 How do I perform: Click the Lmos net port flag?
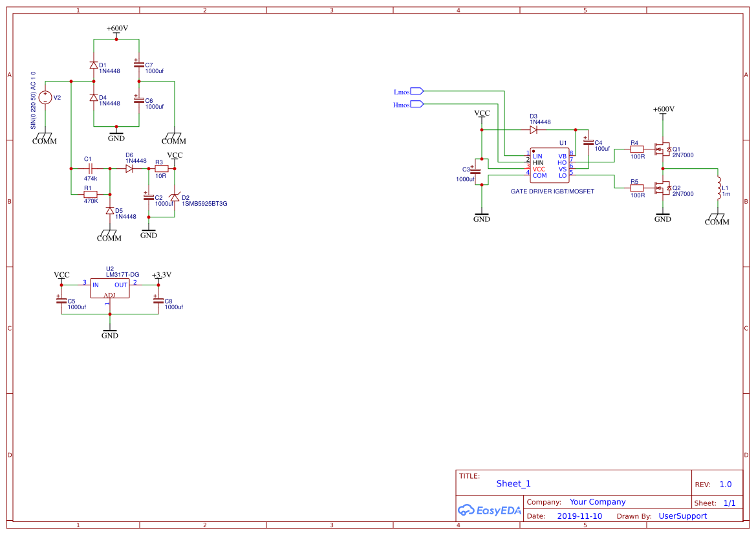[x=416, y=91]
